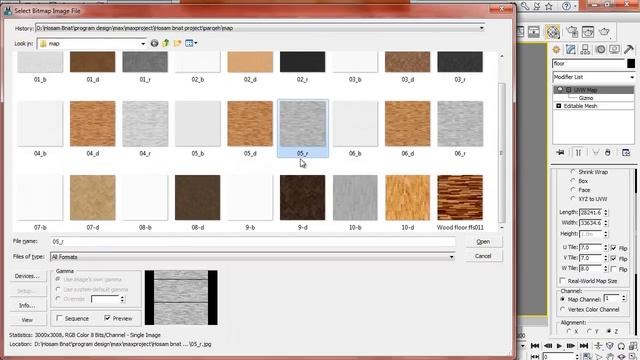Click the Open button
The height and width of the screenshot is (360, 640).
[483, 242]
